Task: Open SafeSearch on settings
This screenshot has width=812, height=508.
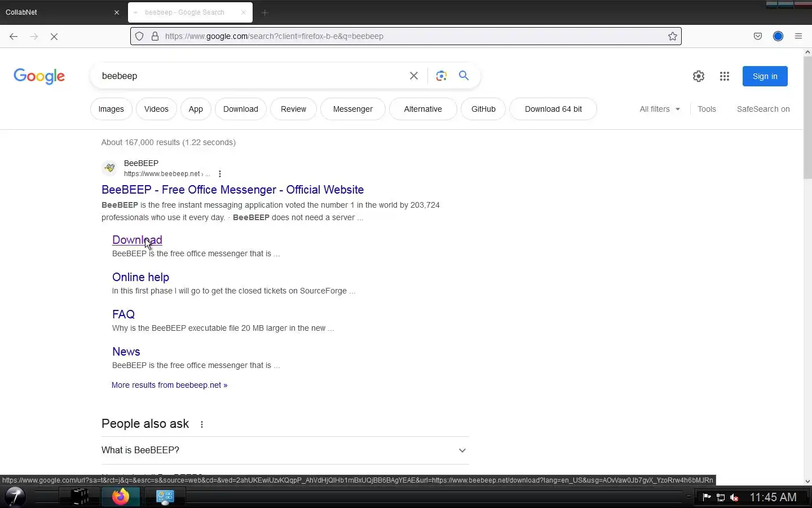Action: (x=763, y=109)
